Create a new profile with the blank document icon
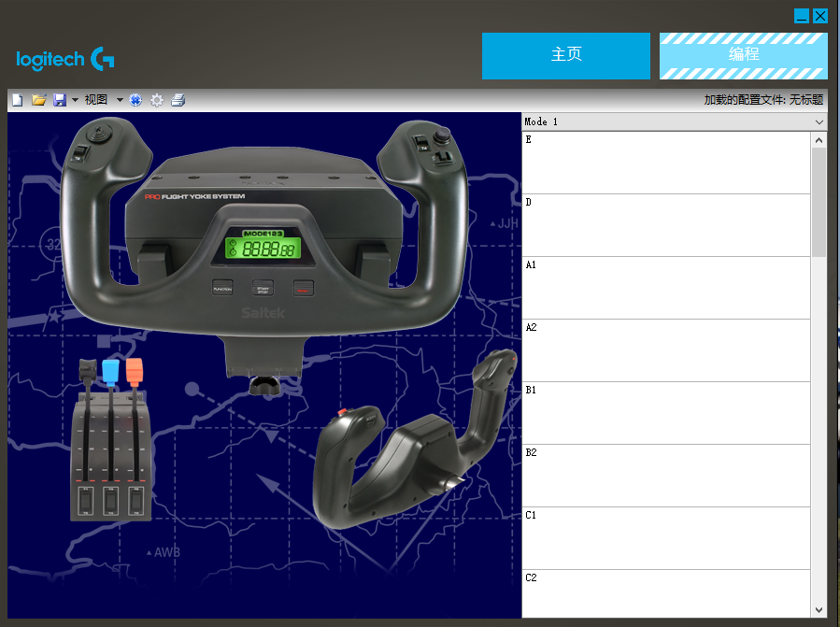This screenshot has height=627, width=840. pos(17,99)
